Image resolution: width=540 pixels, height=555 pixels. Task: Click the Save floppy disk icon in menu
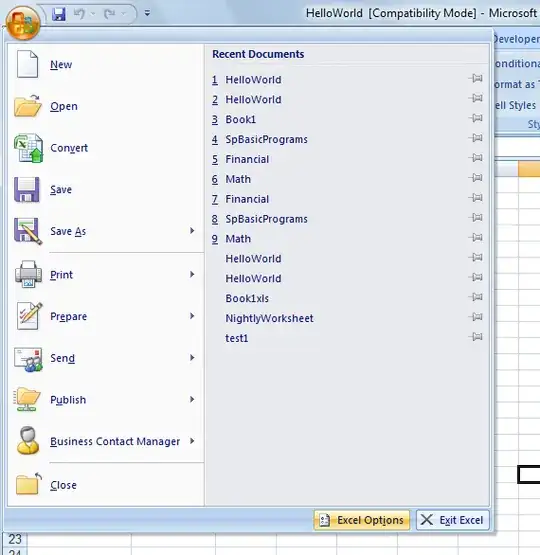pyautogui.click(x=27, y=189)
